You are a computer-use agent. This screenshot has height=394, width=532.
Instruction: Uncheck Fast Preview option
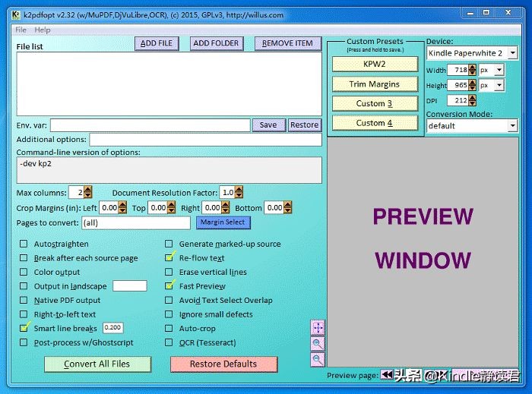click(169, 286)
